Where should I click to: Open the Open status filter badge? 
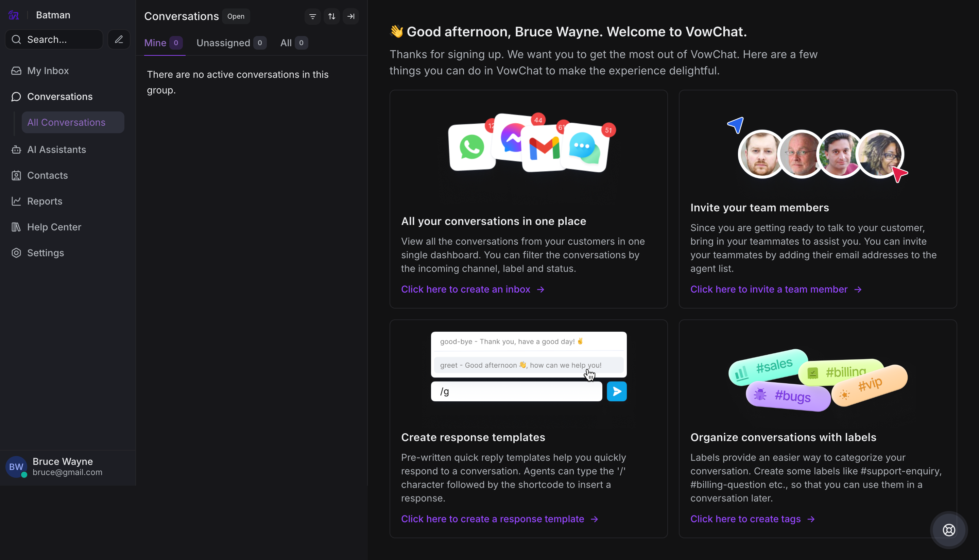(x=236, y=16)
